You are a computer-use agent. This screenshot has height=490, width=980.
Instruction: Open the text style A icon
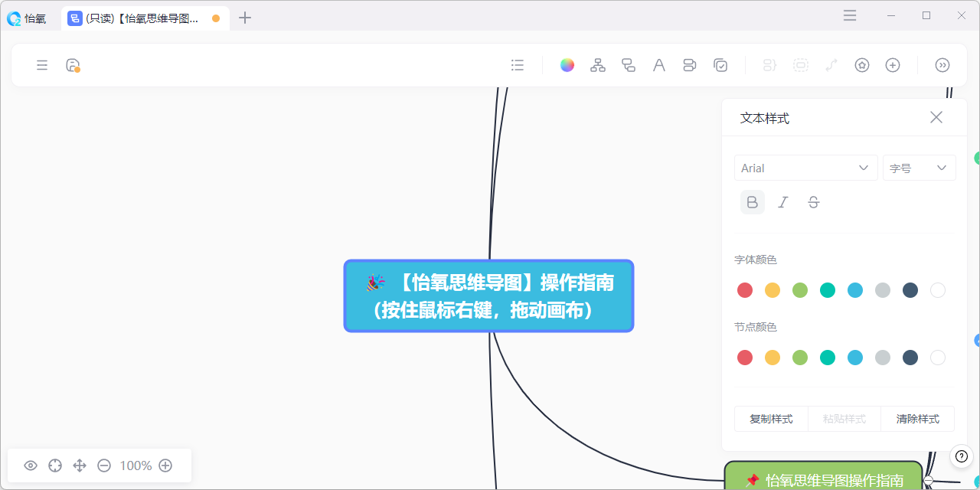pos(659,65)
